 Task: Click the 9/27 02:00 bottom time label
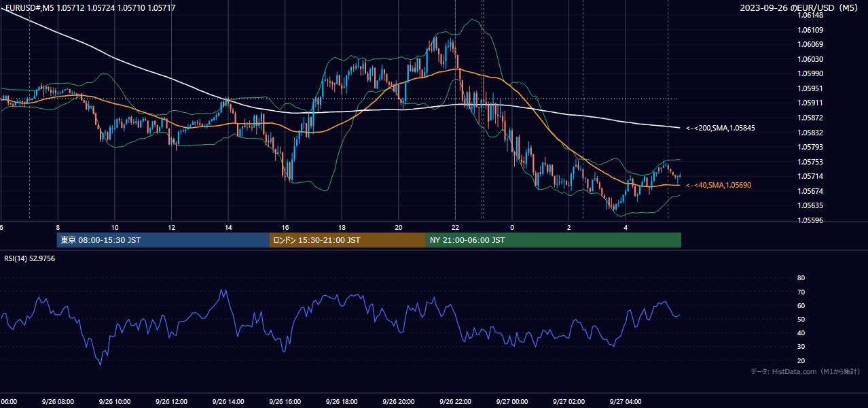pos(568,401)
